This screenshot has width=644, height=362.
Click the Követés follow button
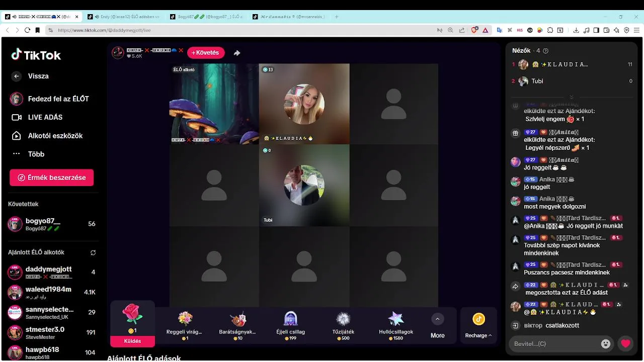[206, 53]
